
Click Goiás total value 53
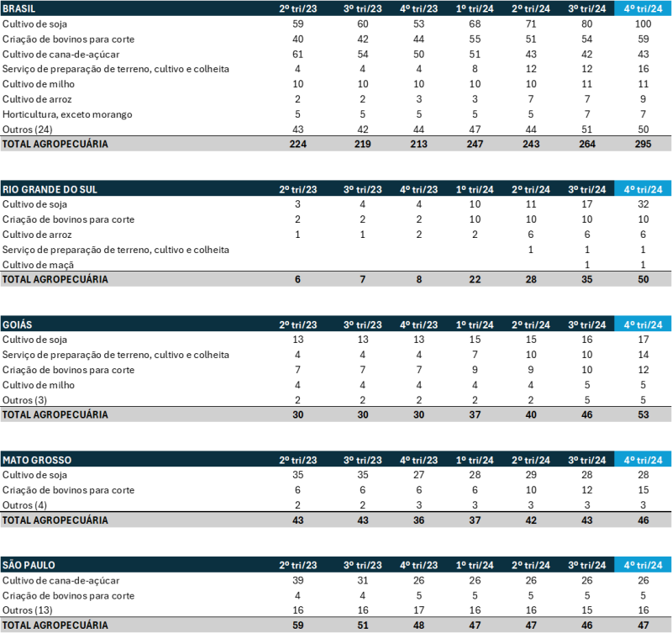click(x=643, y=414)
